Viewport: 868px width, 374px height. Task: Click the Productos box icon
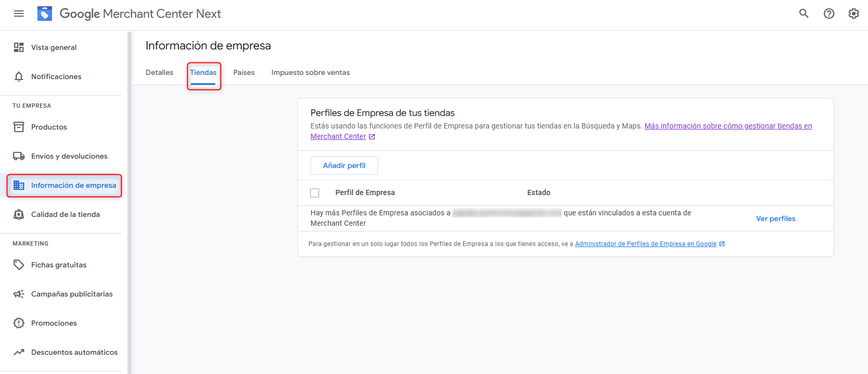[19, 127]
